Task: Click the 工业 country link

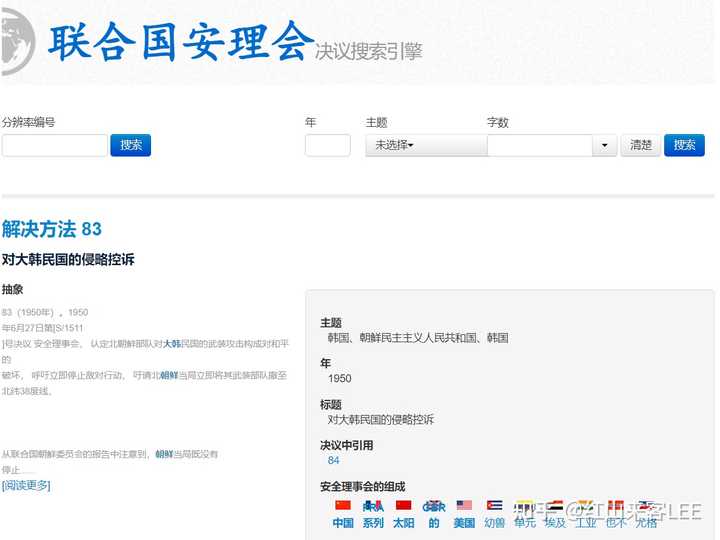Action: (x=585, y=523)
